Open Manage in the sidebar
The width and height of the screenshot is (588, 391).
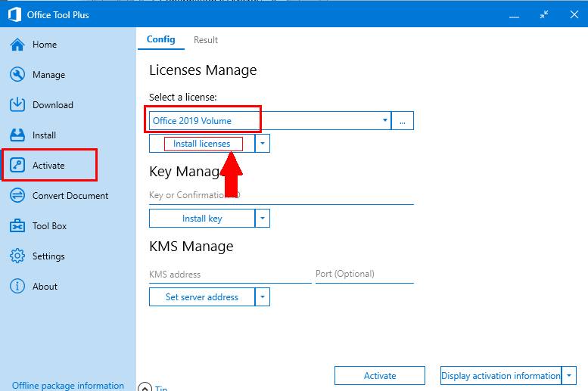coord(48,75)
